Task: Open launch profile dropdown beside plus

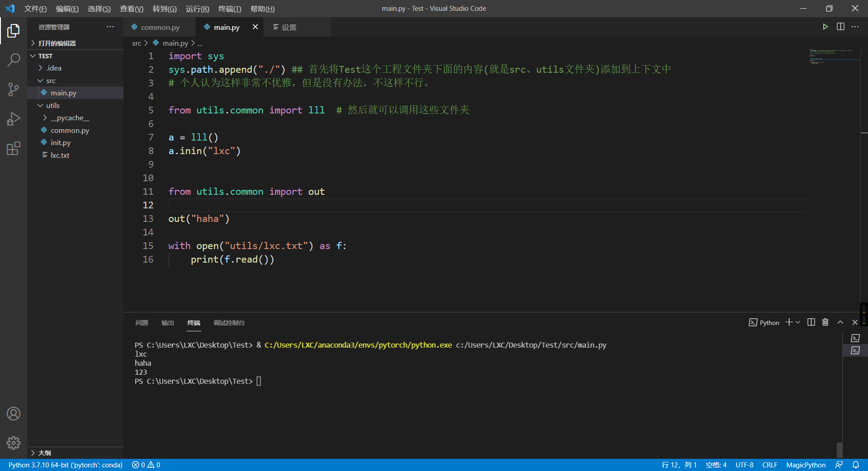Action: (x=798, y=322)
